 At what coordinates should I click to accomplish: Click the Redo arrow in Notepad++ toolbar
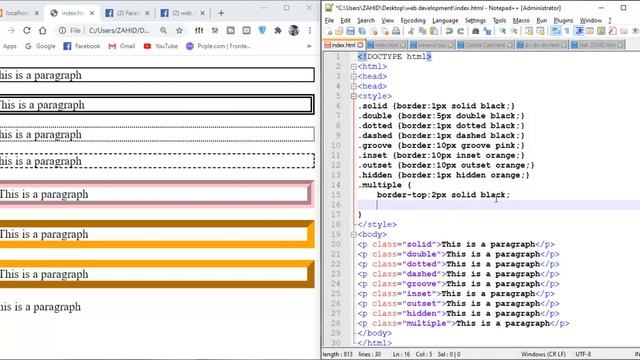tap(460, 31)
